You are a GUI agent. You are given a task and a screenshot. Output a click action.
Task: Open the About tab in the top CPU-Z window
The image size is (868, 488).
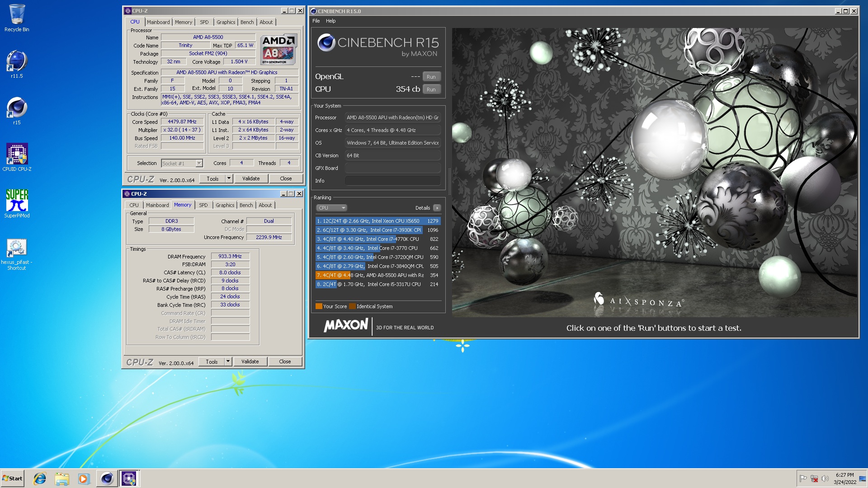pyautogui.click(x=266, y=22)
